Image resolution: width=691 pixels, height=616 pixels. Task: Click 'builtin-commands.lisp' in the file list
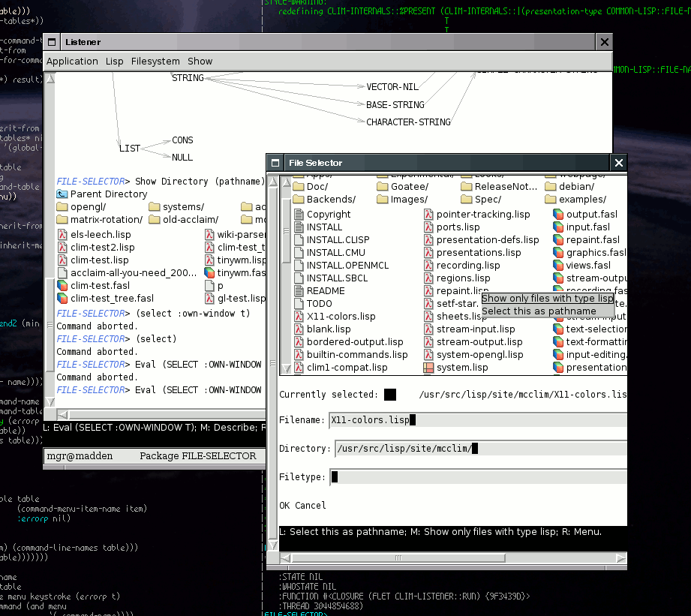coord(357,355)
